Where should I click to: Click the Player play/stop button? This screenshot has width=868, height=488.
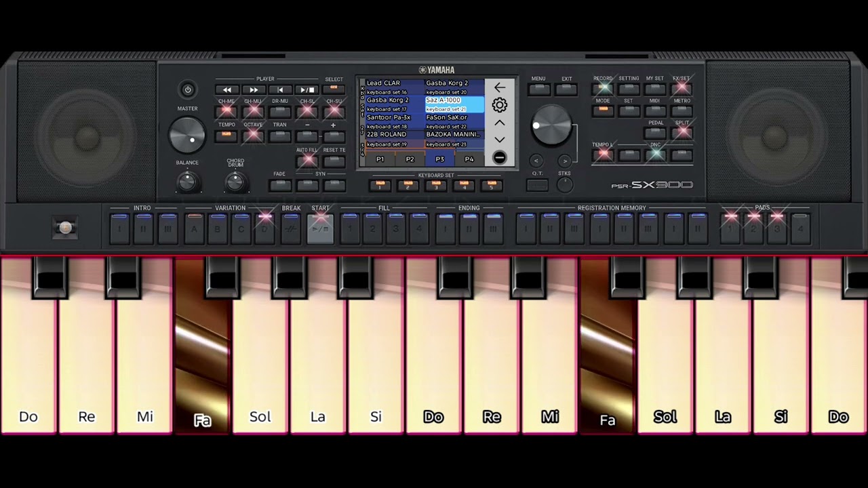pyautogui.click(x=307, y=89)
